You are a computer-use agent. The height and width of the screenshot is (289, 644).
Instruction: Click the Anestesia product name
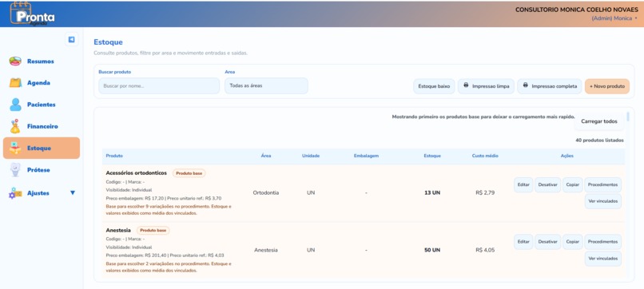(118, 230)
